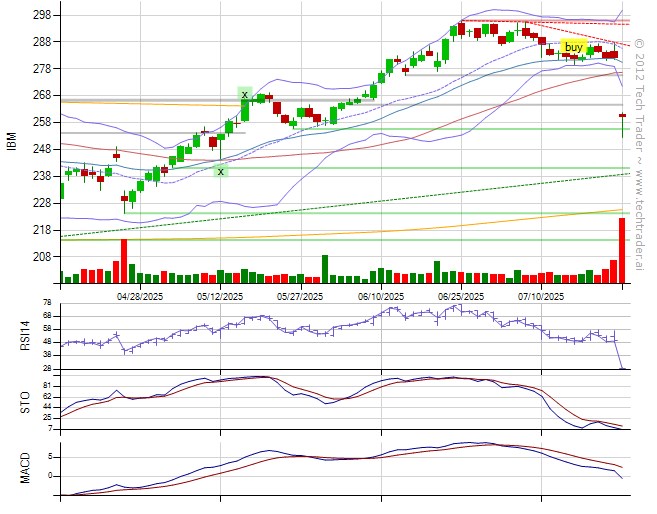This screenshot has height=514, width=657.
Task: Click the MACD indicator label
Action: coord(25,468)
